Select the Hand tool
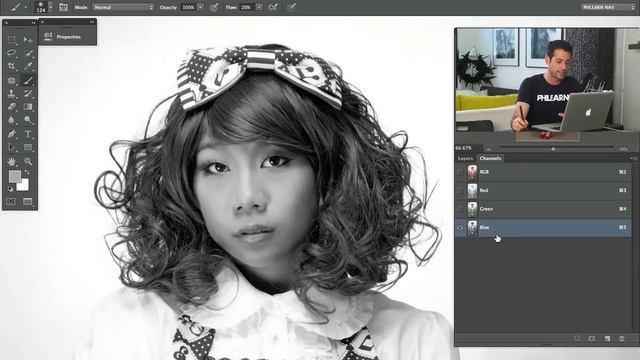 point(11,161)
